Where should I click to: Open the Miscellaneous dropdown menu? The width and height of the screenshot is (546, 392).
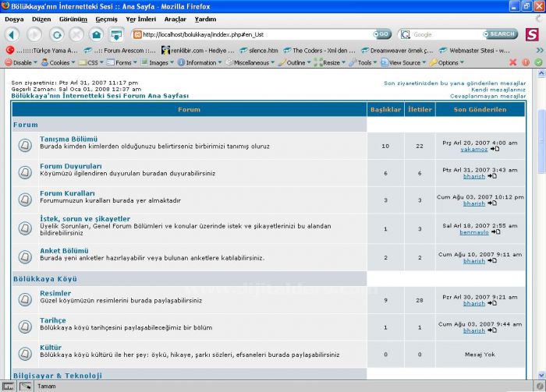point(250,62)
